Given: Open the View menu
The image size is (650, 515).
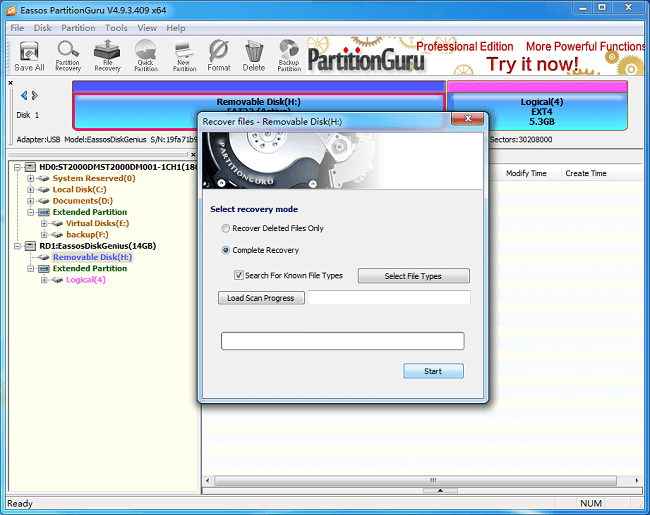Looking at the screenshot, I should 147,28.
